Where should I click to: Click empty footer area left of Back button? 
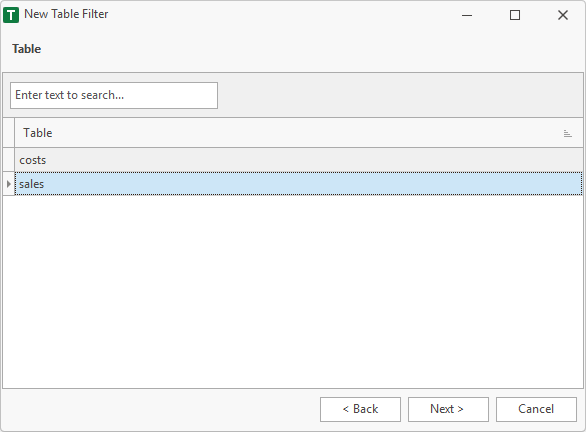(161, 409)
